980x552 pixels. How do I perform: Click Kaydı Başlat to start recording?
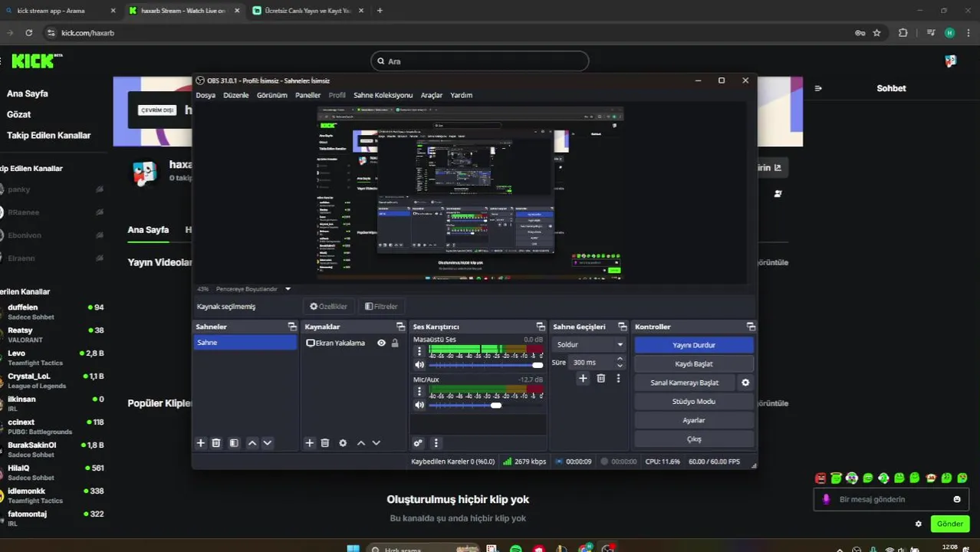pyautogui.click(x=694, y=364)
